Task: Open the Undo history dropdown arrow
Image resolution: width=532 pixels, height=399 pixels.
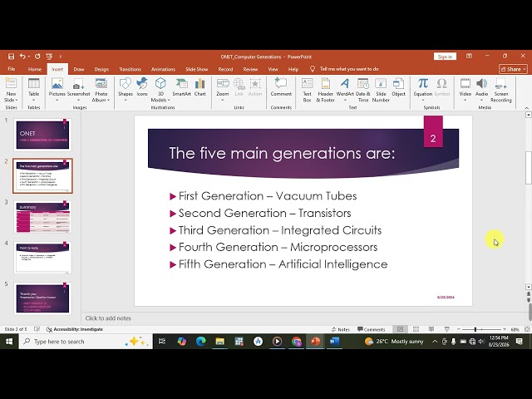Action: 29,57
